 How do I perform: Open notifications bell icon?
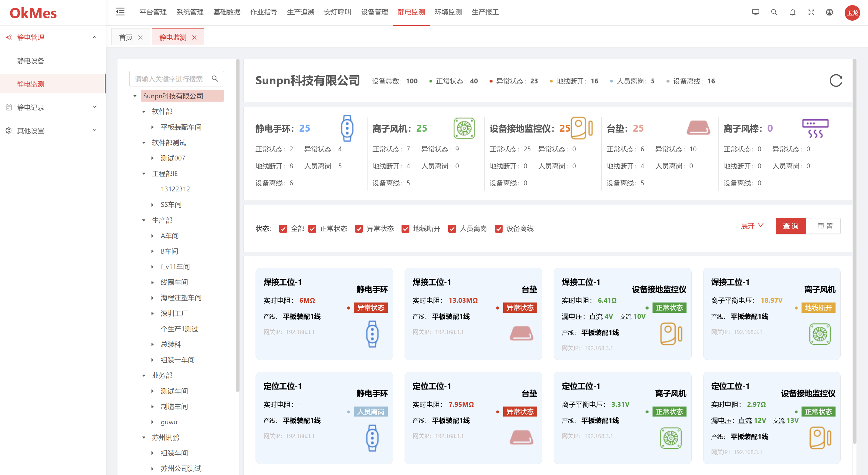click(793, 12)
